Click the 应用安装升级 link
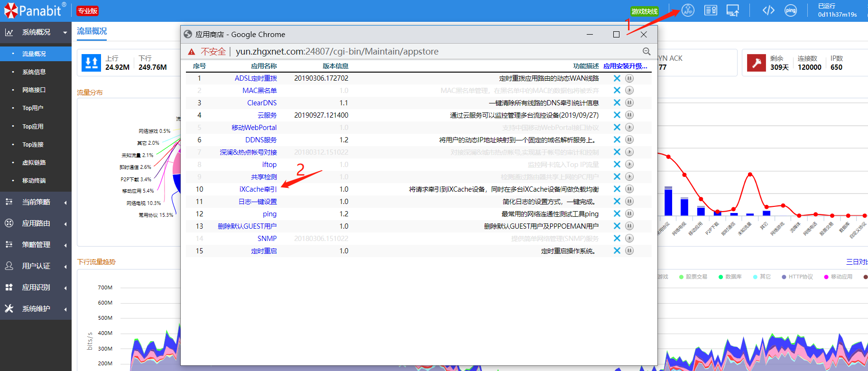This screenshot has height=371, width=868. [x=625, y=66]
